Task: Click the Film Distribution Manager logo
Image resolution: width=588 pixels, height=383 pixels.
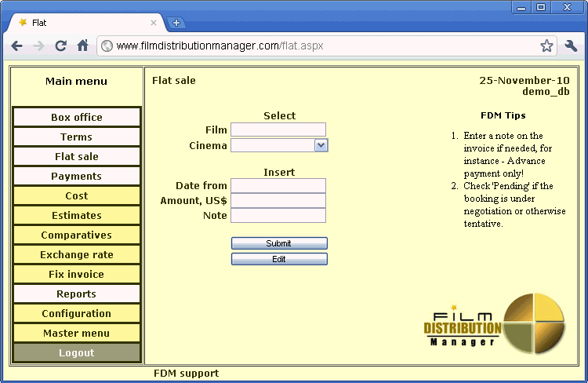Action: (x=494, y=323)
